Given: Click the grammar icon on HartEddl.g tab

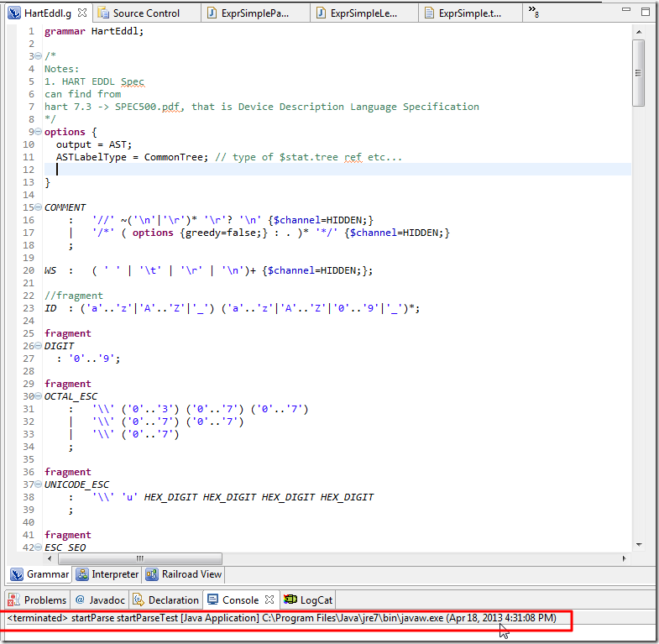Looking at the screenshot, I should click(x=15, y=13).
